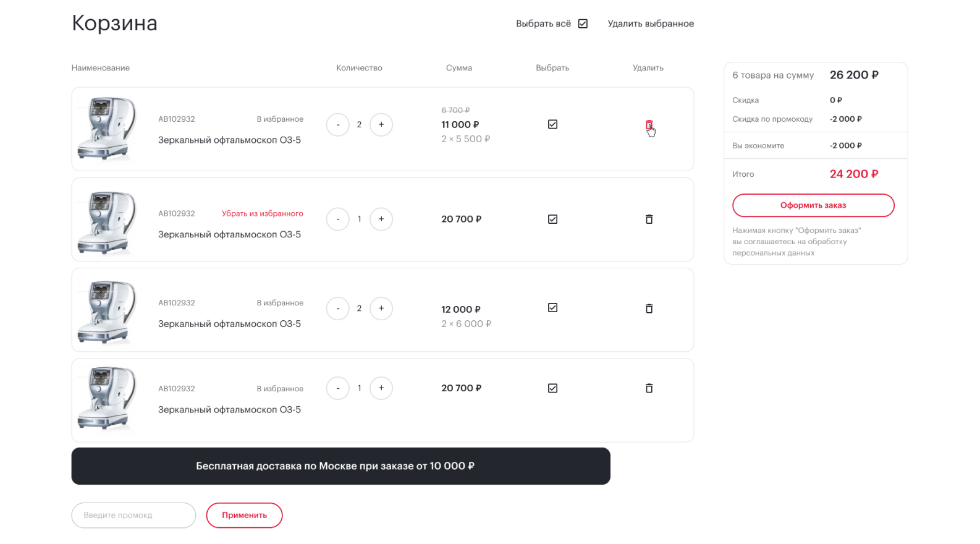Viewport: 980px width, 544px height.
Task: Uncheck the 11 000 ₽ item's selection checkbox
Action: tap(552, 124)
